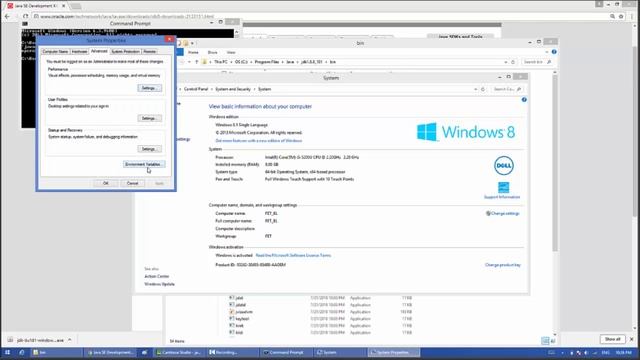
Task: Click System and Security breadcrumb
Action: pos(233,89)
